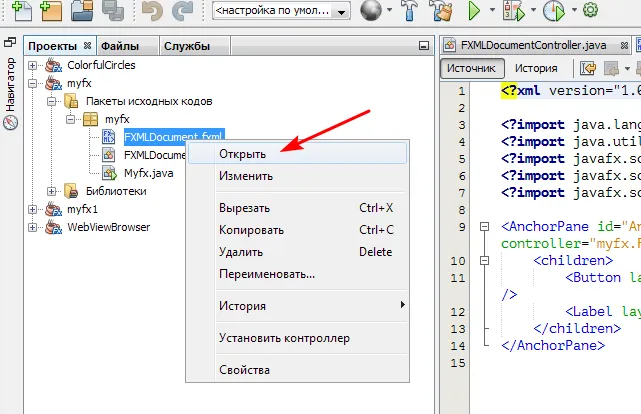
Task: Click the Debug Project icon
Action: pyautogui.click(x=514, y=10)
